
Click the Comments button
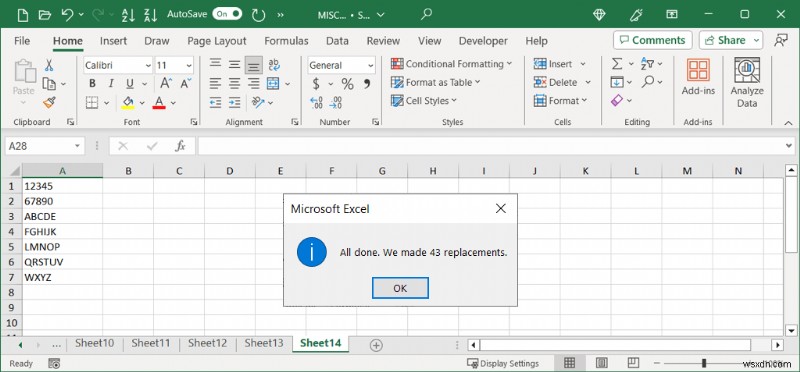653,40
